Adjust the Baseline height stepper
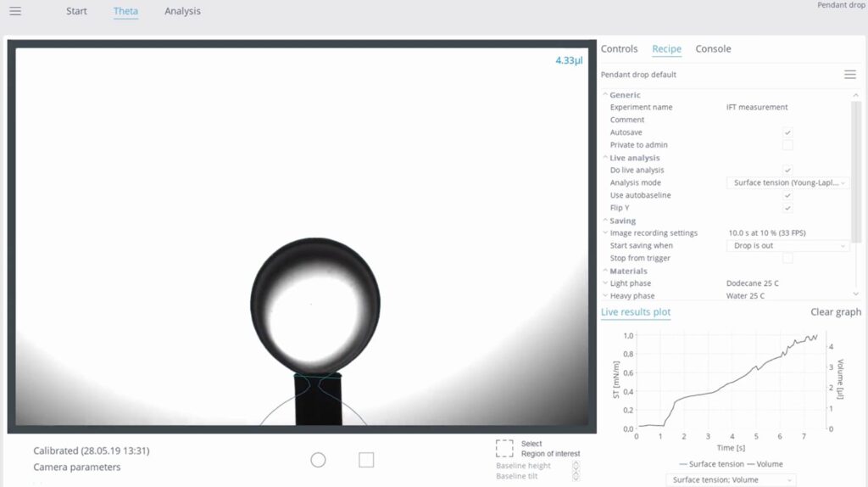 (x=576, y=466)
